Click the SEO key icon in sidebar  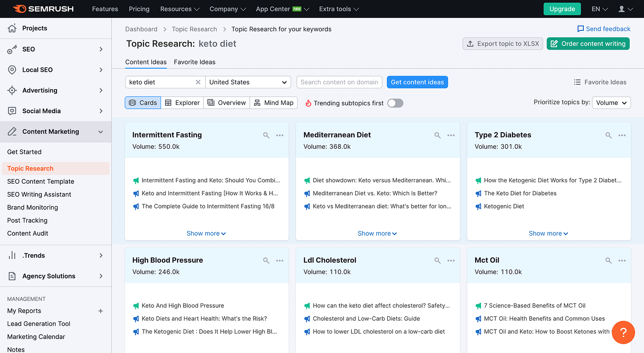pos(12,49)
